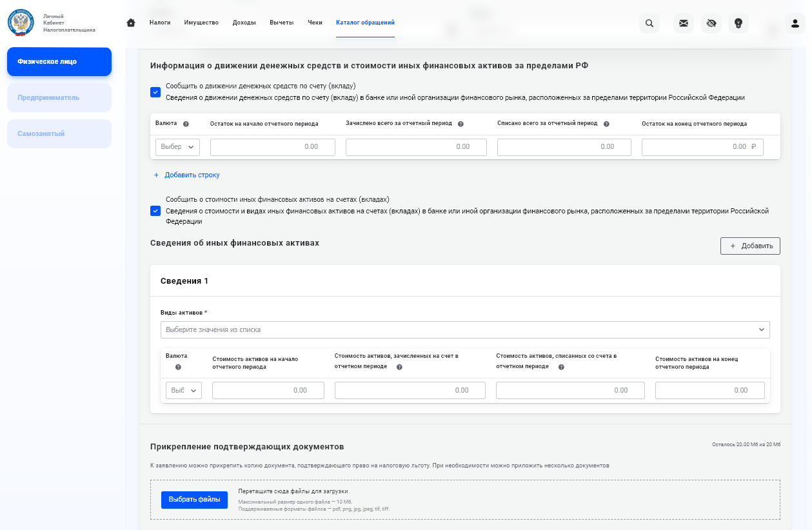Open the user profile icon
The height and width of the screenshot is (530, 812).
[x=795, y=23]
